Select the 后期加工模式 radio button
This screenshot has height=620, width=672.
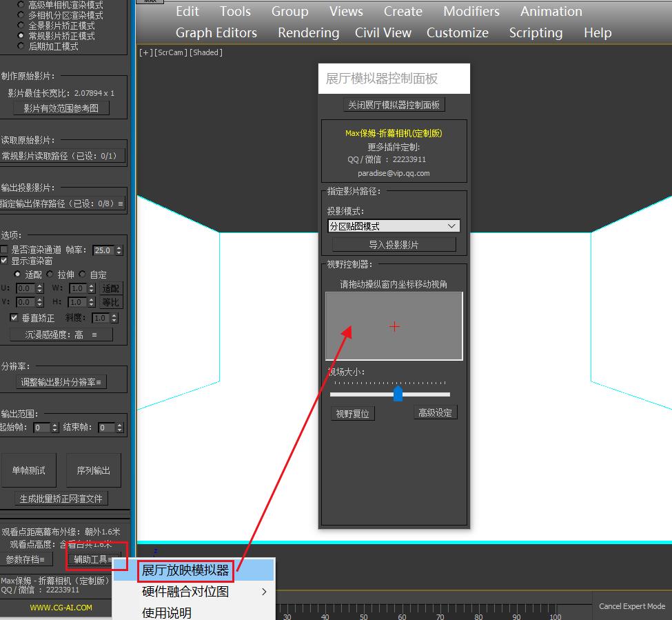click(21, 46)
